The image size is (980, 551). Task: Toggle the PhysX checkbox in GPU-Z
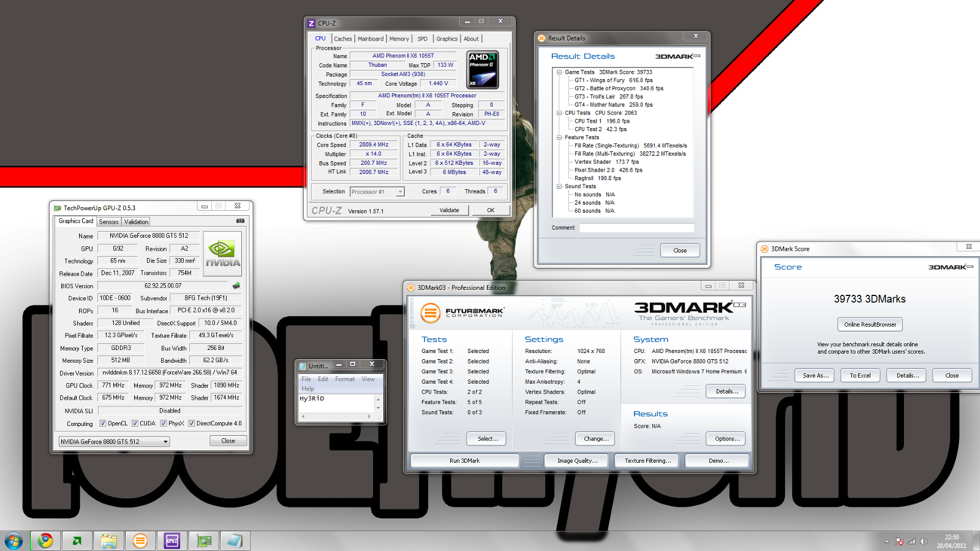(164, 424)
